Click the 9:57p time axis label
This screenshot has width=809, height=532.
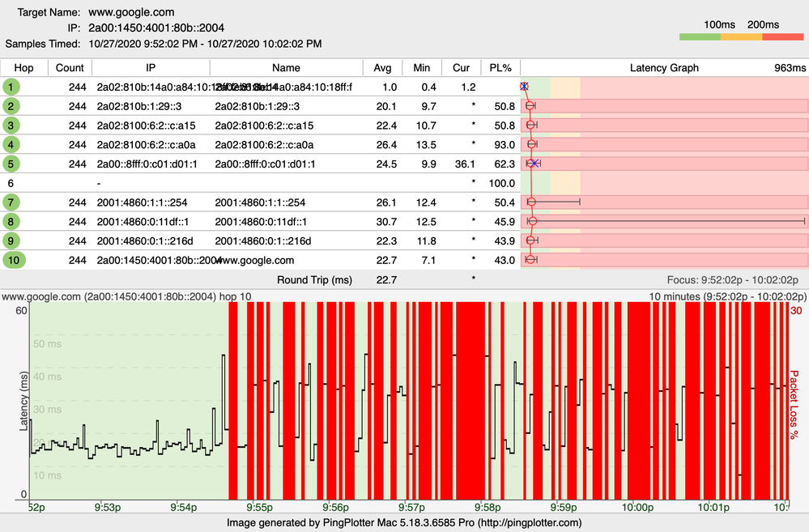tap(411, 507)
